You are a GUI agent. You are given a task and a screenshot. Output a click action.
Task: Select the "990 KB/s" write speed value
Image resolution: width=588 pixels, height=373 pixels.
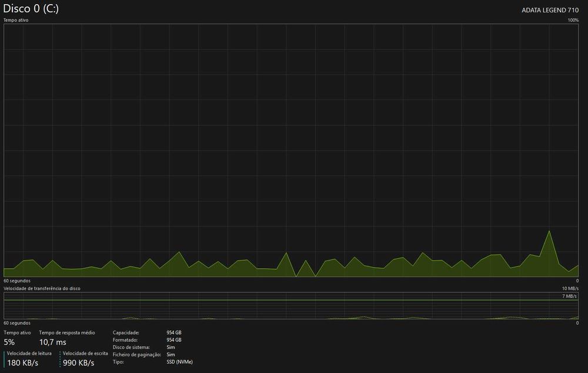click(x=78, y=363)
